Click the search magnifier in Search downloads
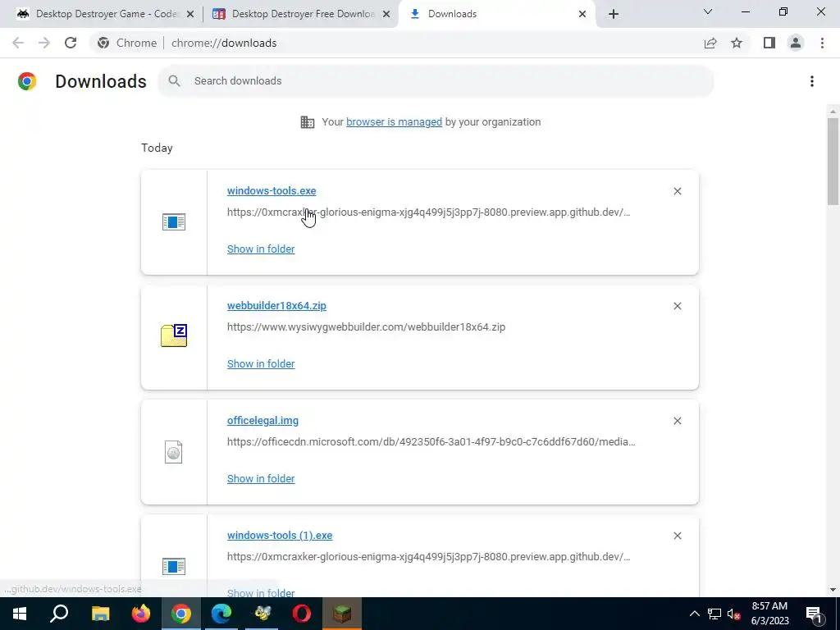Viewport: 840px width, 630px height. [174, 81]
